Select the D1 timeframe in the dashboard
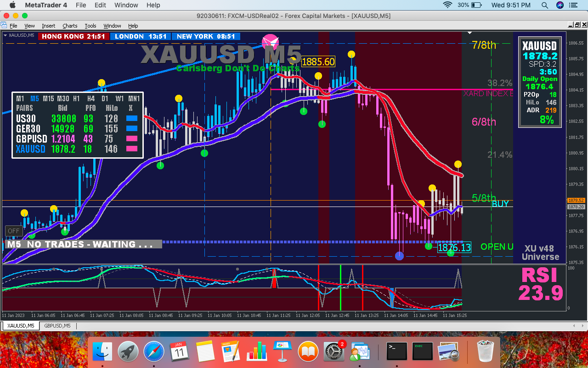 (x=105, y=98)
